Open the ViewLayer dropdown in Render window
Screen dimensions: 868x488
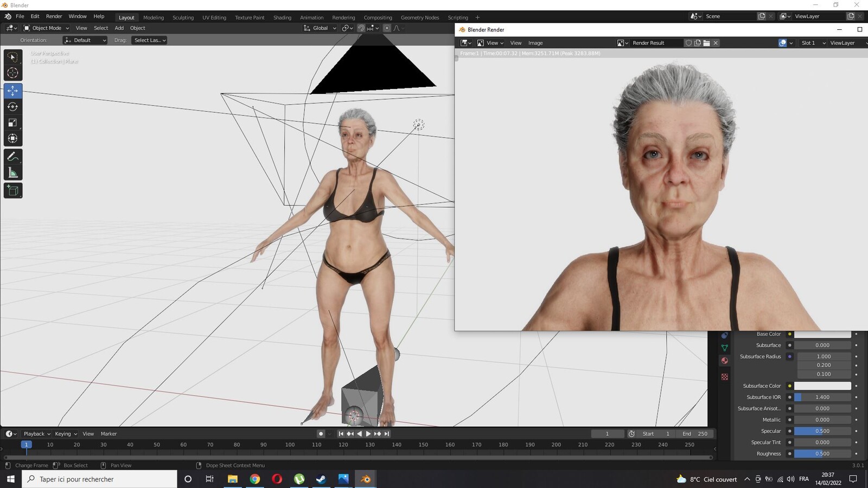click(x=847, y=43)
